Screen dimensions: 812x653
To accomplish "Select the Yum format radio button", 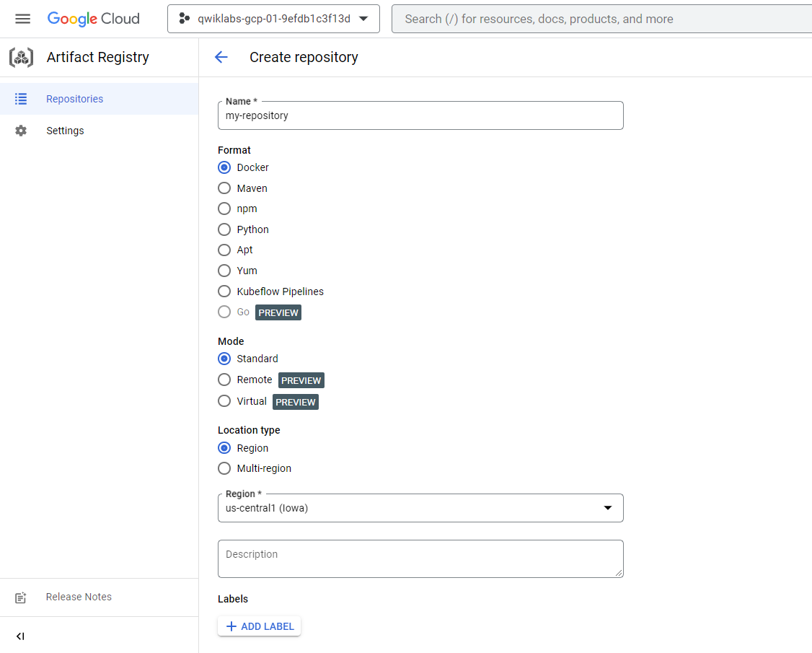I will click(x=224, y=271).
